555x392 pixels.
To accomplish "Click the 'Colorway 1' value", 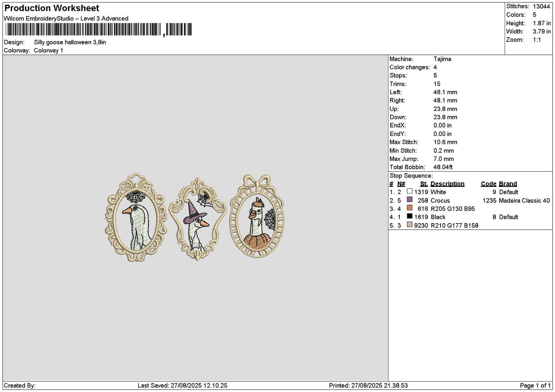I will click(x=48, y=50).
